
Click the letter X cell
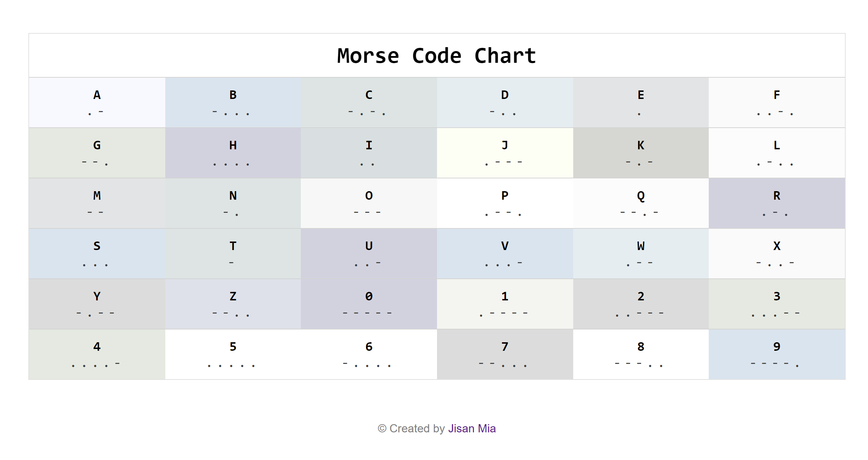coord(777,253)
